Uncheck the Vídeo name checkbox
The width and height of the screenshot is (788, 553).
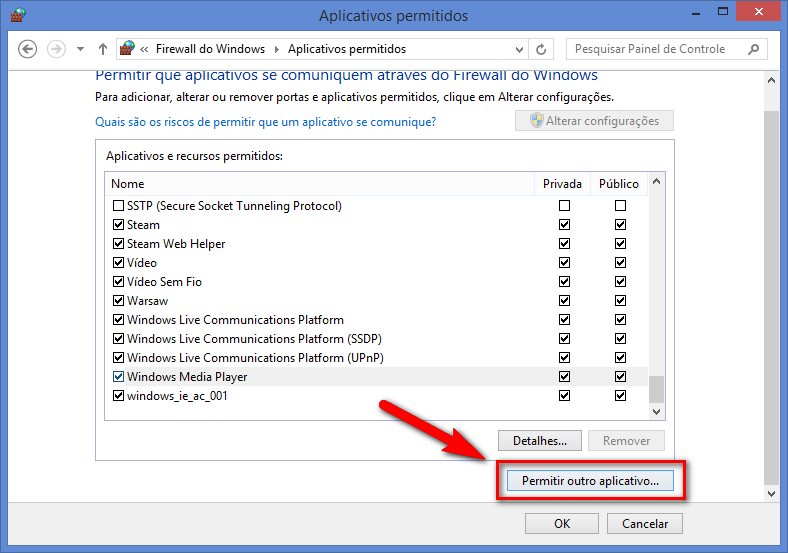click(119, 263)
